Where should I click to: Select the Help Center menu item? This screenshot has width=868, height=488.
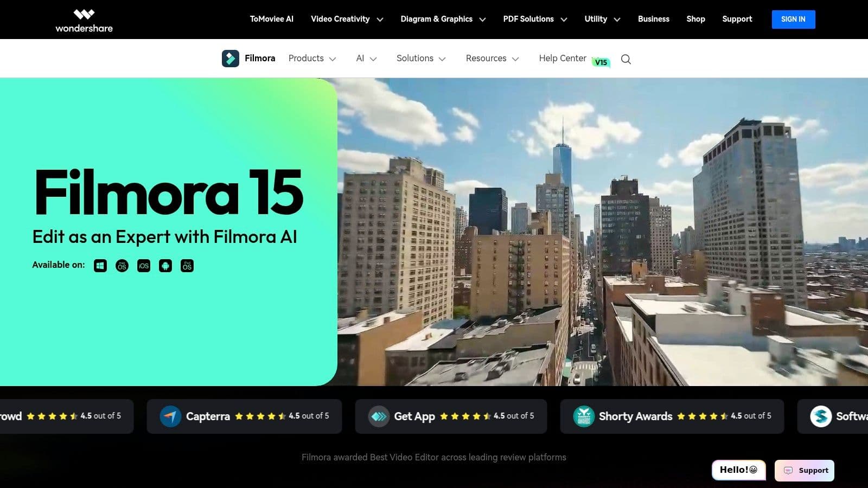pos(562,58)
